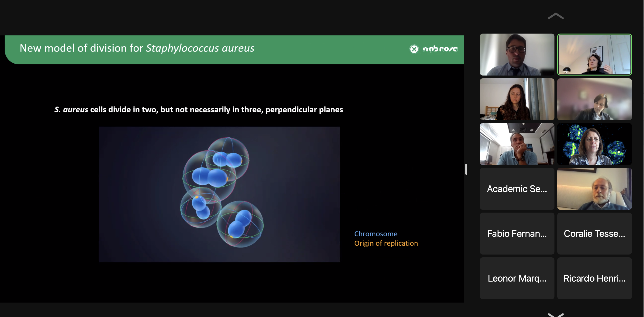Image resolution: width=644 pixels, height=317 pixels.
Task: Click the blue Chromosome legend label
Action: pyautogui.click(x=375, y=234)
